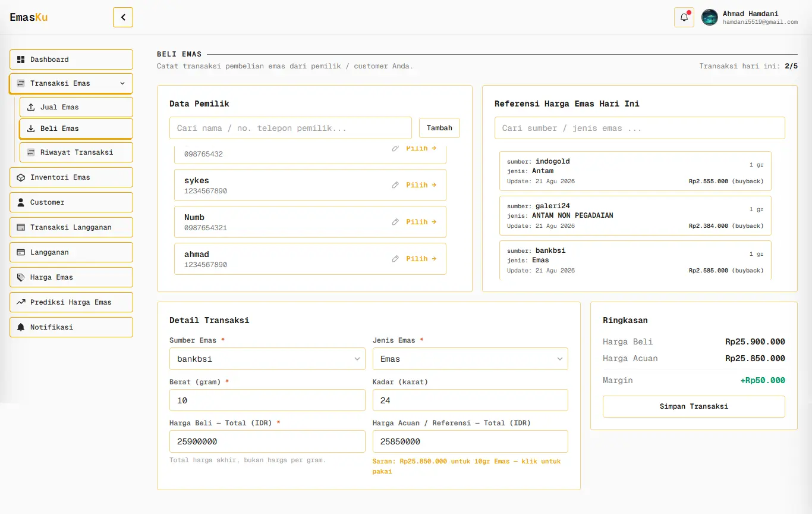Click the Simpan Transaksi button
The width and height of the screenshot is (812, 514).
[694, 407]
